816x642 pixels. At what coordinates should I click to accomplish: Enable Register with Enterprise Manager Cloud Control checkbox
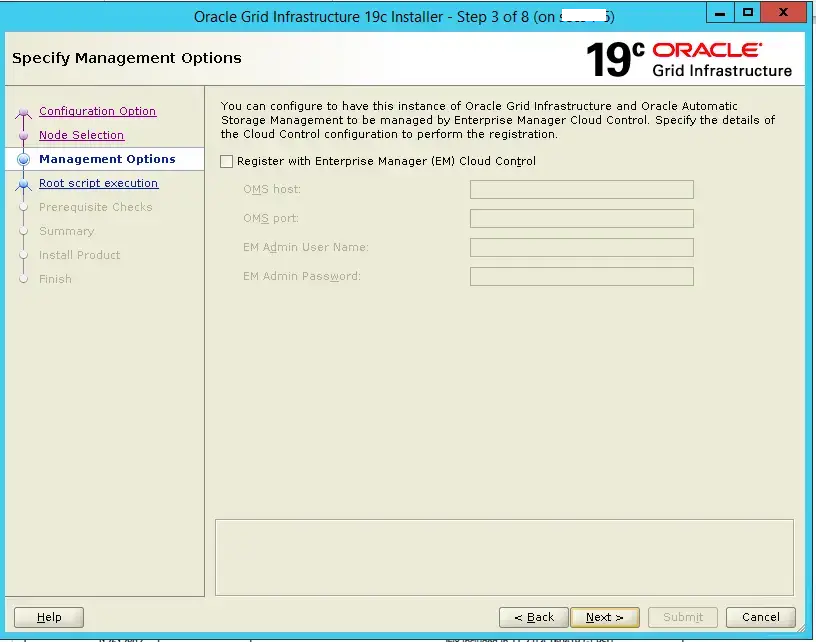click(x=227, y=161)
